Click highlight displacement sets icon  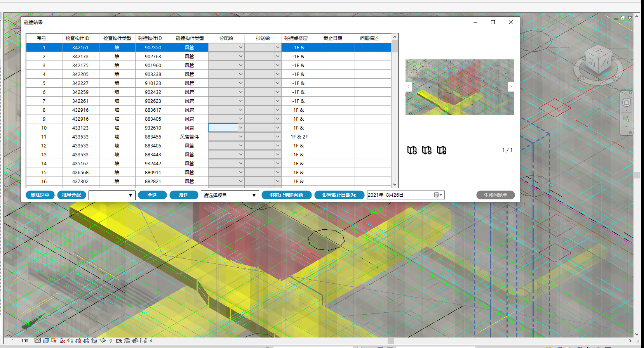[x=135, y=341]
